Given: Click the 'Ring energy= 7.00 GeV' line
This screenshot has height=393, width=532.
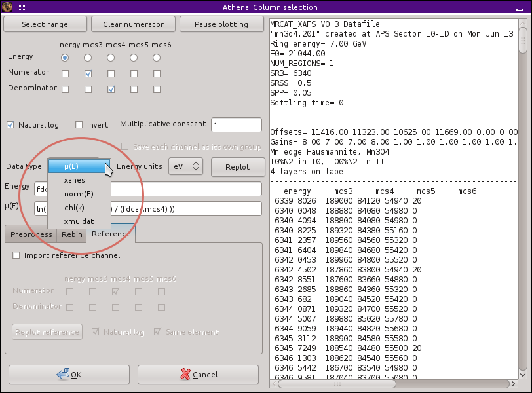Looking at the screenshot, I should coord(318,44).
